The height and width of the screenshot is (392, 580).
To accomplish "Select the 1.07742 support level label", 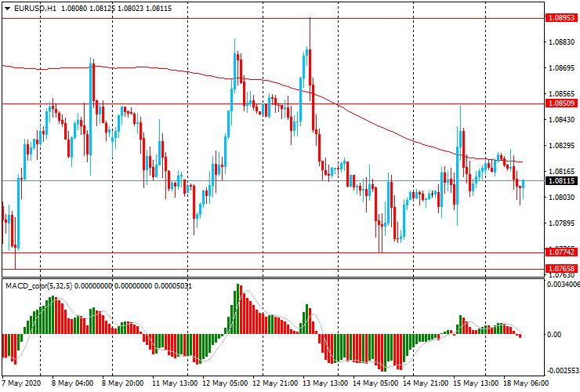I will (x=561, y=252).
